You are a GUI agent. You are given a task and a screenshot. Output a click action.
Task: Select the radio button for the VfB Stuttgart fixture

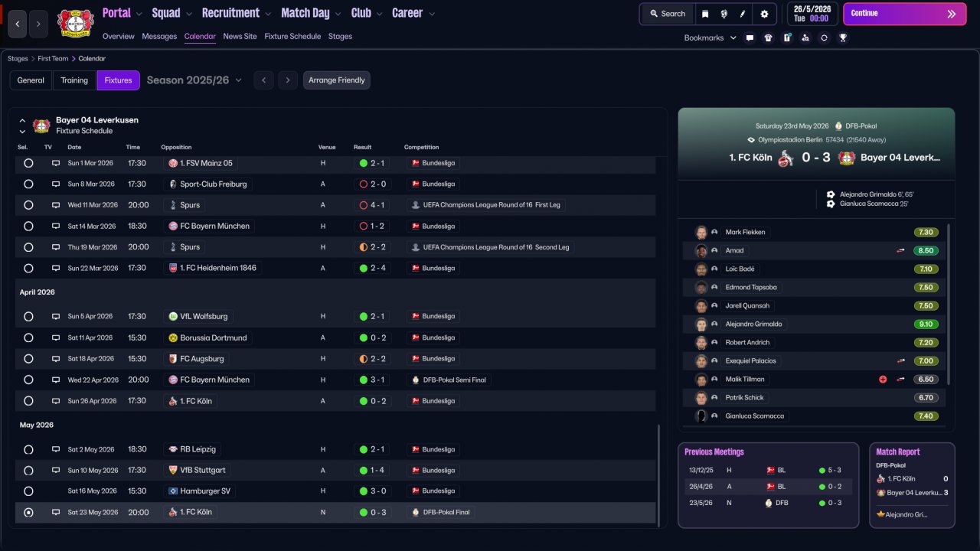(28, 471)
